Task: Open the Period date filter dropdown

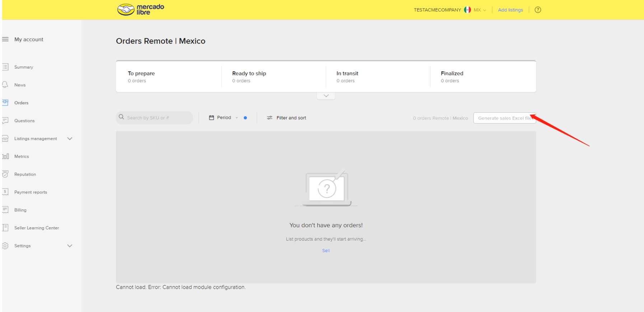Action: coord(224,118)
